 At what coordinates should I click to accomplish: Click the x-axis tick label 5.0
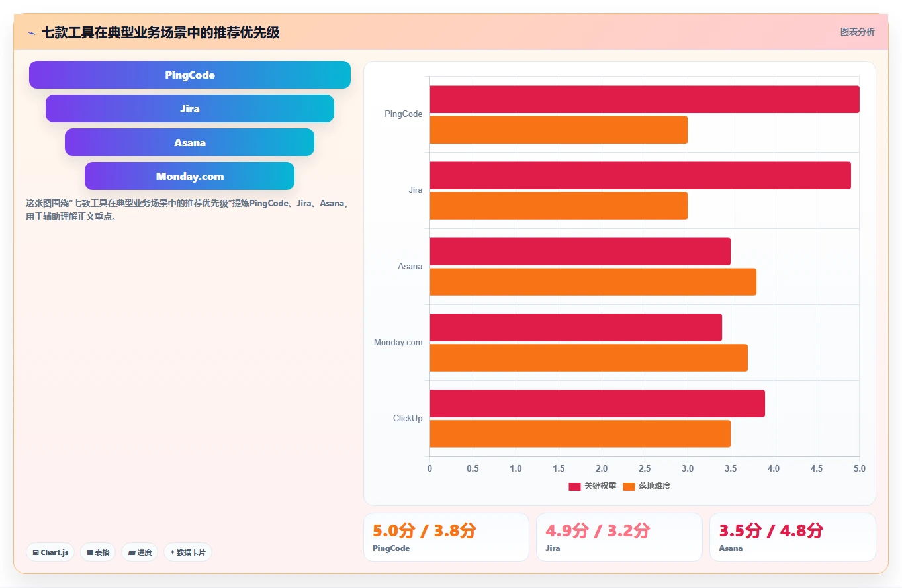click(x=859, y=469)
